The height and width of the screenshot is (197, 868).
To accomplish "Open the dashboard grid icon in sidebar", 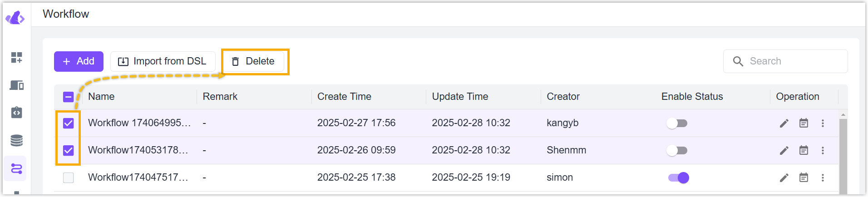I will 17,57.
